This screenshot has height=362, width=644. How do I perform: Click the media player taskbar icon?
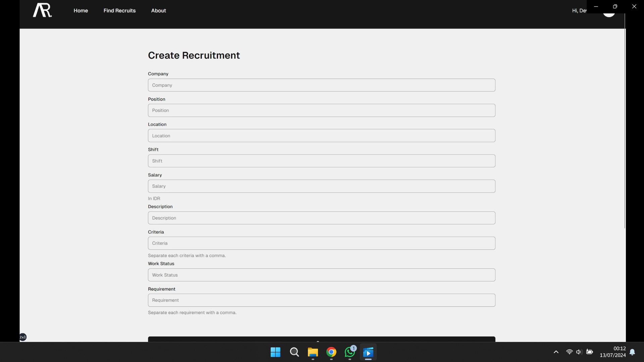tap(368, 352)
